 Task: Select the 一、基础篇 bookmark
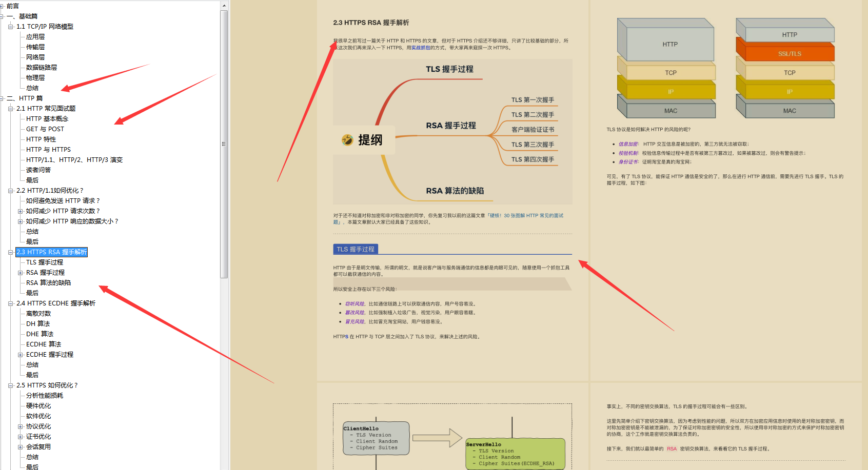pyautogui.click(x=22, y=16)
